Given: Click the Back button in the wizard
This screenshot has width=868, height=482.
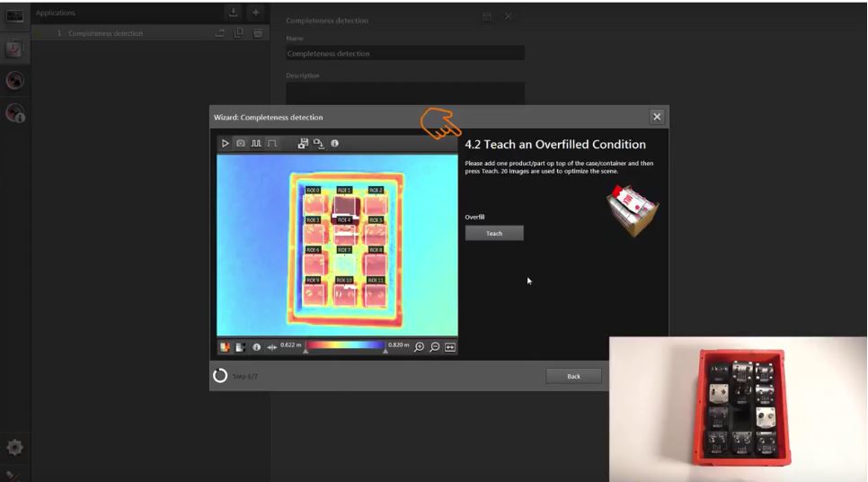Looking at the screenshot, I should coord(573,376).
